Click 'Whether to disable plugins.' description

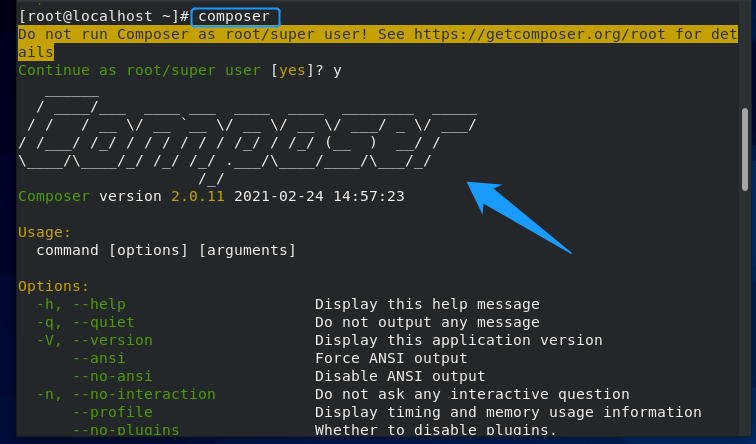coord(436,430)
